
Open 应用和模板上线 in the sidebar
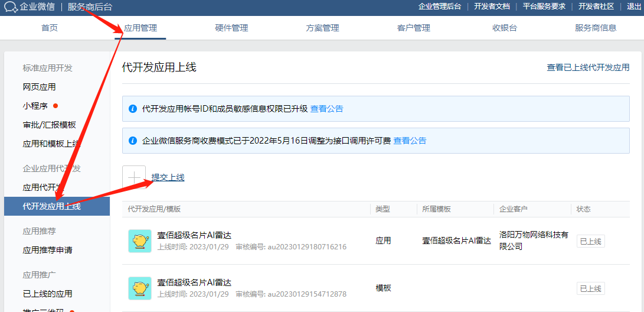[x=52, y=144]
